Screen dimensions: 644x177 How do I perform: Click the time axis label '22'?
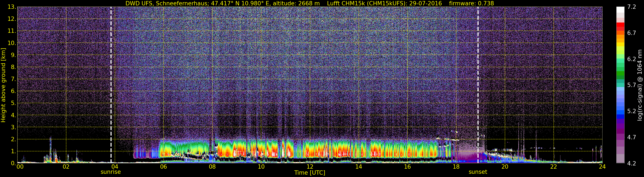click(x=554, y=167)
